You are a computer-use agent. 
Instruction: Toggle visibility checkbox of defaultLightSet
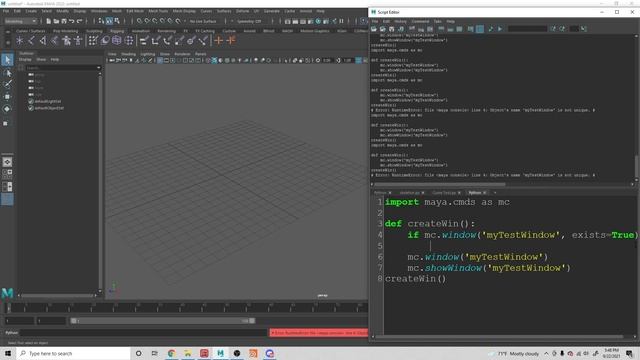point(31,101)
